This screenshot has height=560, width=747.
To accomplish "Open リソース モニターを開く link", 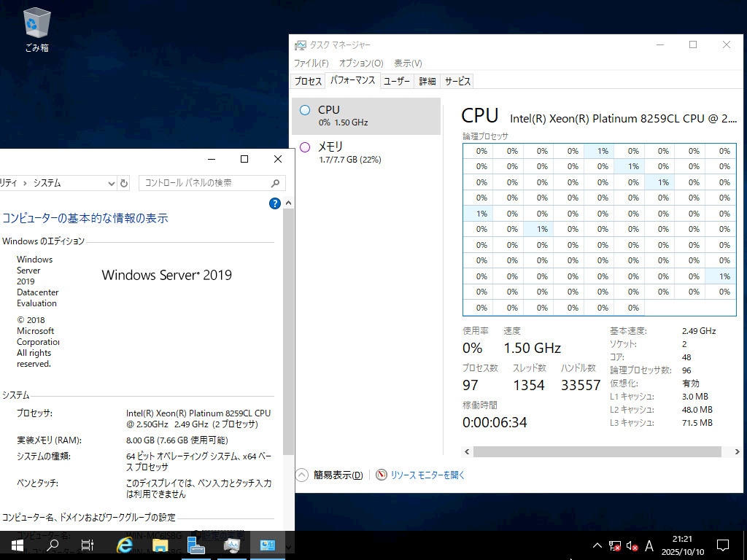I will click(427, 475).
